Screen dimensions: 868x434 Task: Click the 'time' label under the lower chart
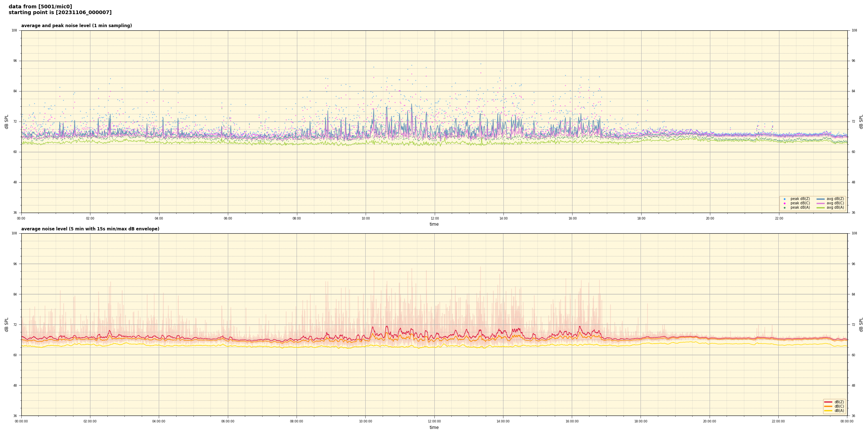434,427
